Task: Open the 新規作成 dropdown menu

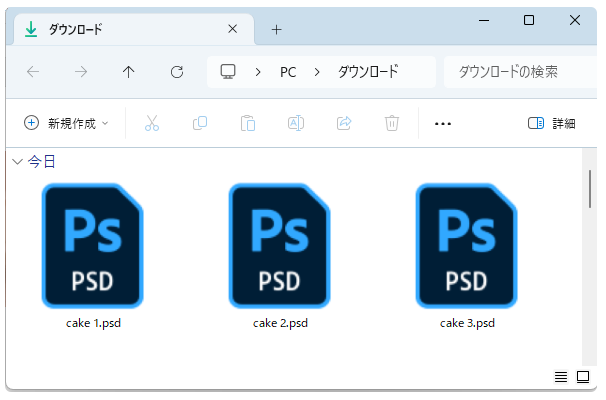Action: tap(66, 123)
